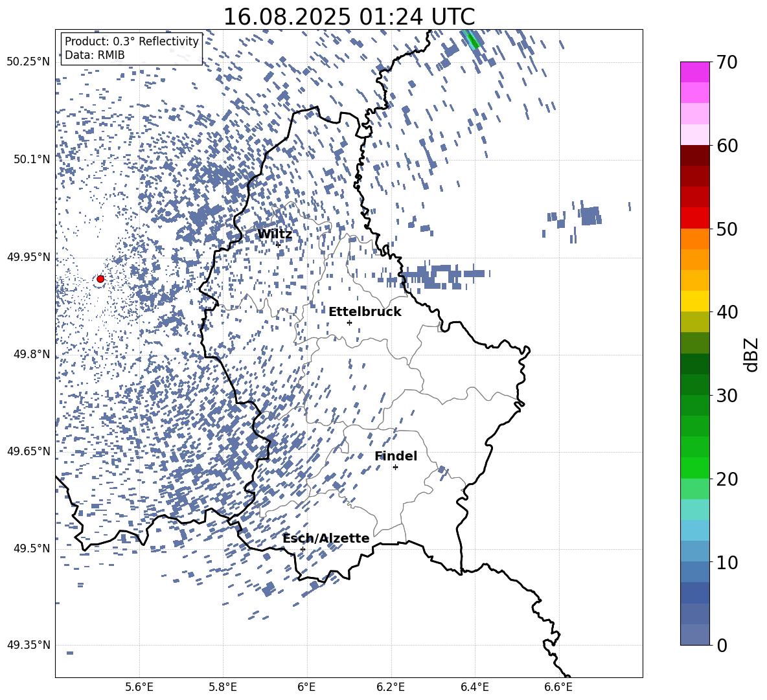Screen dimensions: 767x700
Task: Click the 50.25°N latitude label
Action: pyautogui.click(x=29, y=62)
